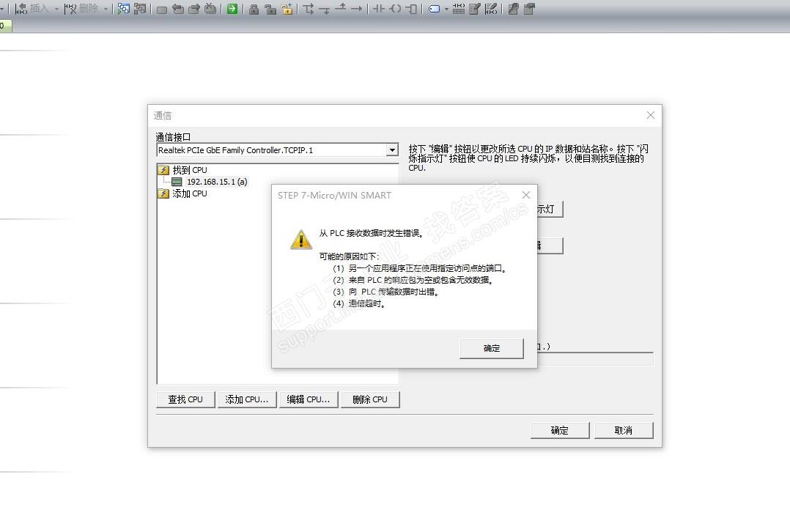Confirm the error message with 确定
790x532 pixels.
coord(492,348)
